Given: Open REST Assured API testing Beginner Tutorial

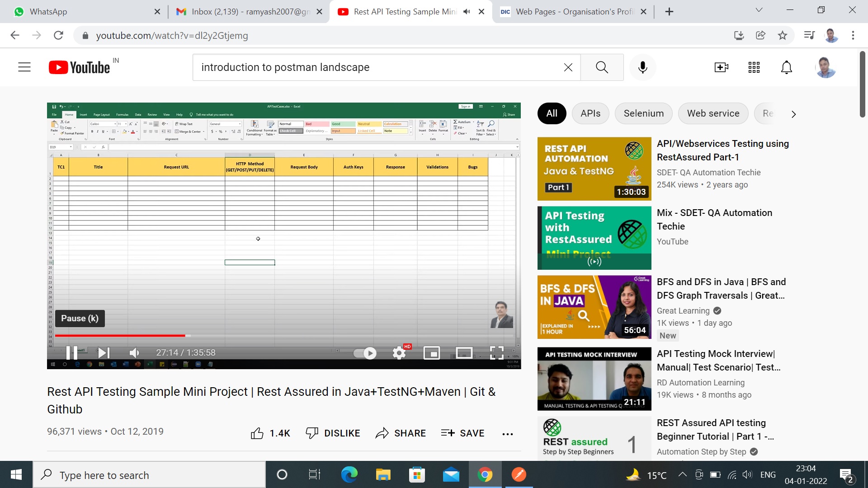Looking at the screenshot, I should 715,430.
